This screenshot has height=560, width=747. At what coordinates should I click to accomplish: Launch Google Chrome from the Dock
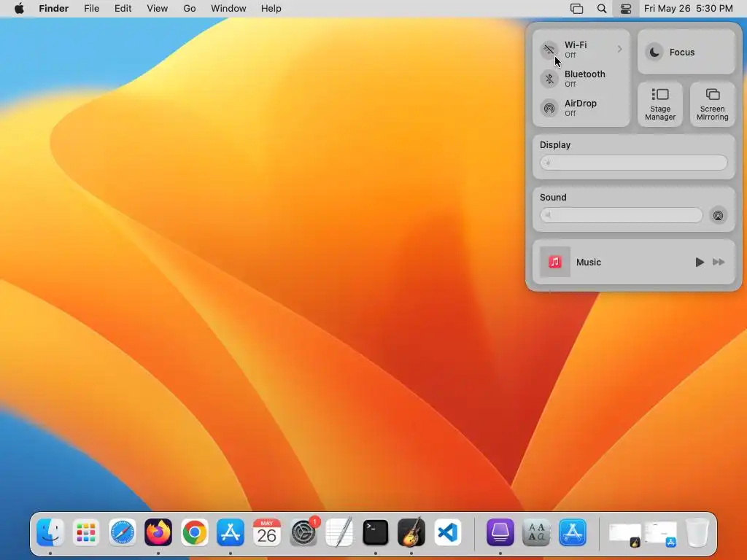(x=194, y=532)
